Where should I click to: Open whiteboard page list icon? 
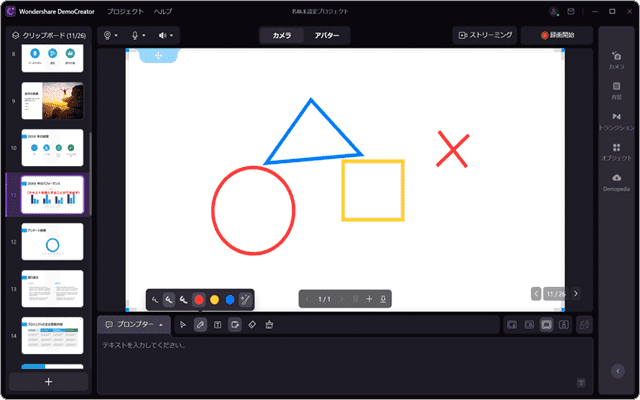point(356,299)
